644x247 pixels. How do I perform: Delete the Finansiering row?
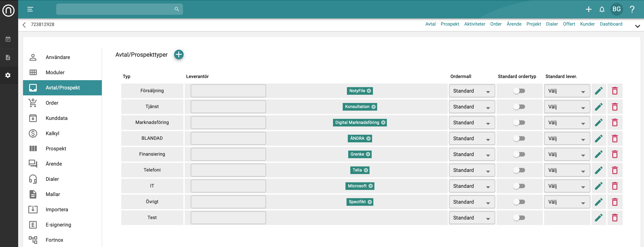tap(614, 154)
